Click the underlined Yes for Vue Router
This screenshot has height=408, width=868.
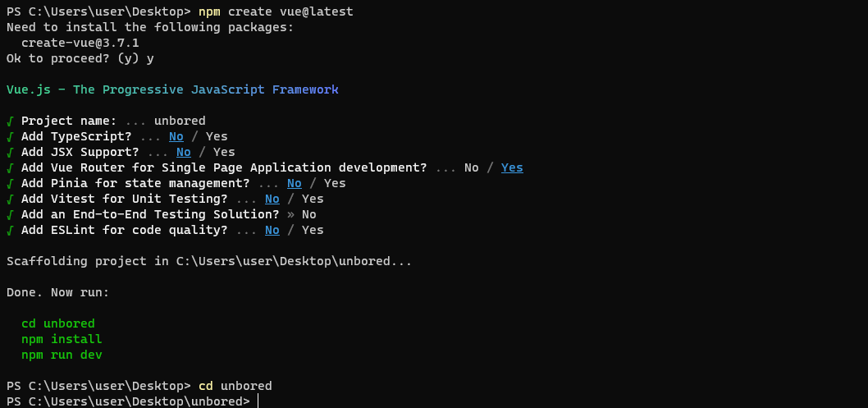tap(512, 167)
